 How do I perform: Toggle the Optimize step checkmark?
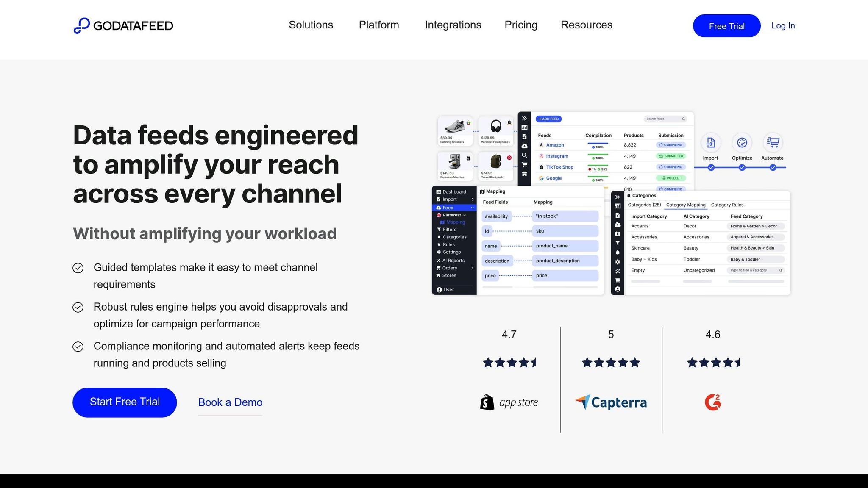point(742,167)
